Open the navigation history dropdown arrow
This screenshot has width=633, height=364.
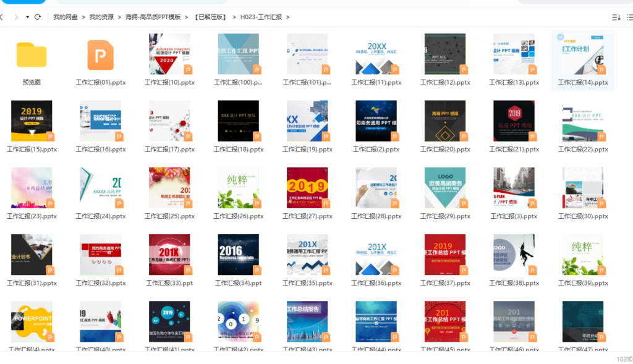(x=28, y=17)
